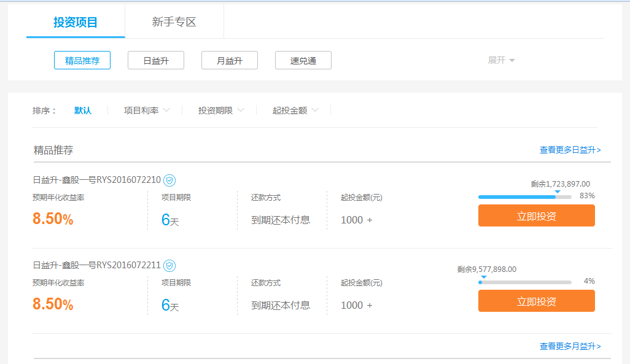Screen dimensions: 630x364
Task: Open 查看更多日益升 link
Action: (x=570, y=150)
